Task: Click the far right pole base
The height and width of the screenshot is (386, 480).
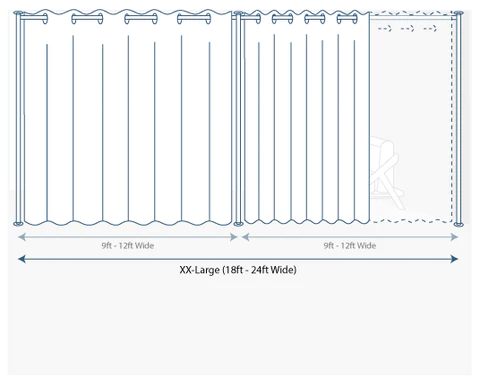Action: click(x=459, y=224)
